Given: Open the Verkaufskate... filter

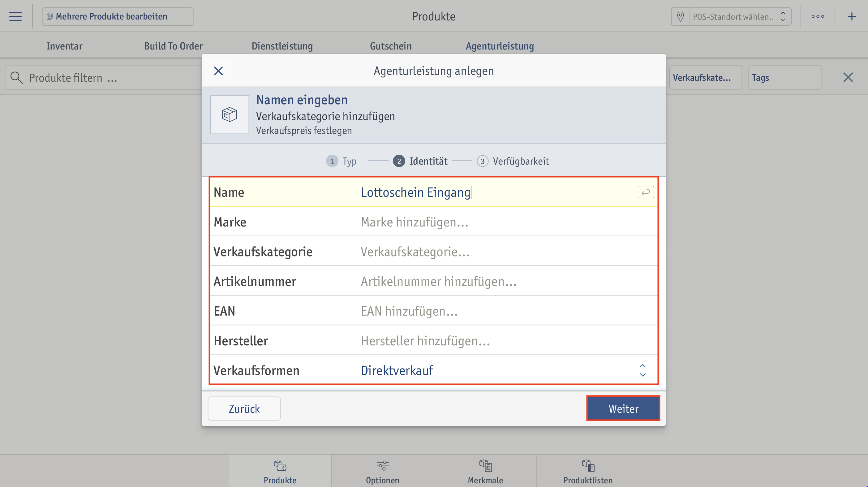Looking at the screenshot, I should 705,78.
